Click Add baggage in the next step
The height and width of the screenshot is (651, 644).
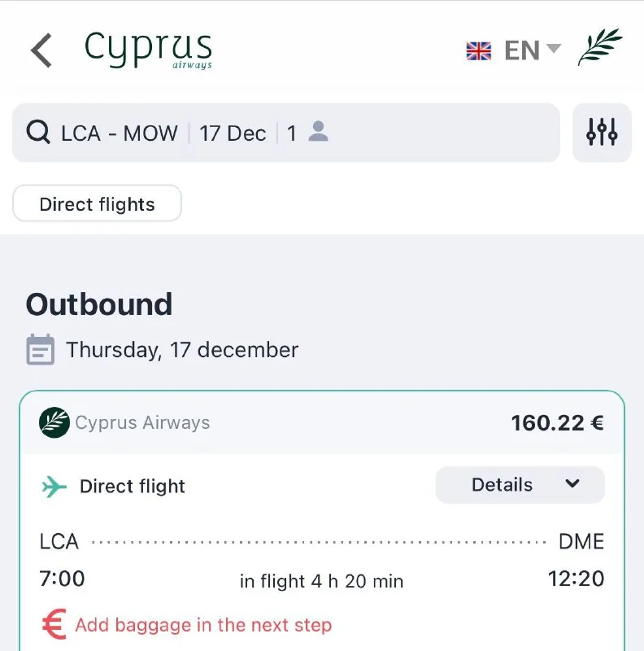pyautogui.click(x=203, y=625)
